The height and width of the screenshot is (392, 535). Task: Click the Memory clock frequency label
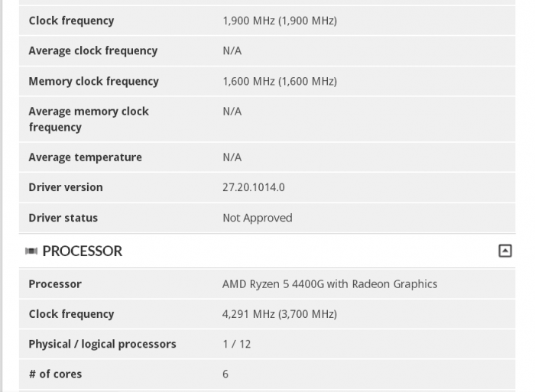(93, 81)
